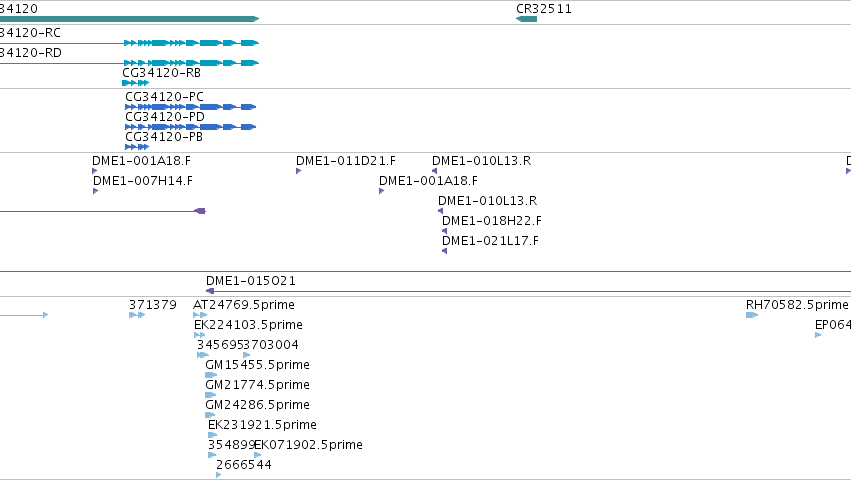Click the CG34120-PB protein label
The image size is (851, 480).
click(x=164, y=137)
